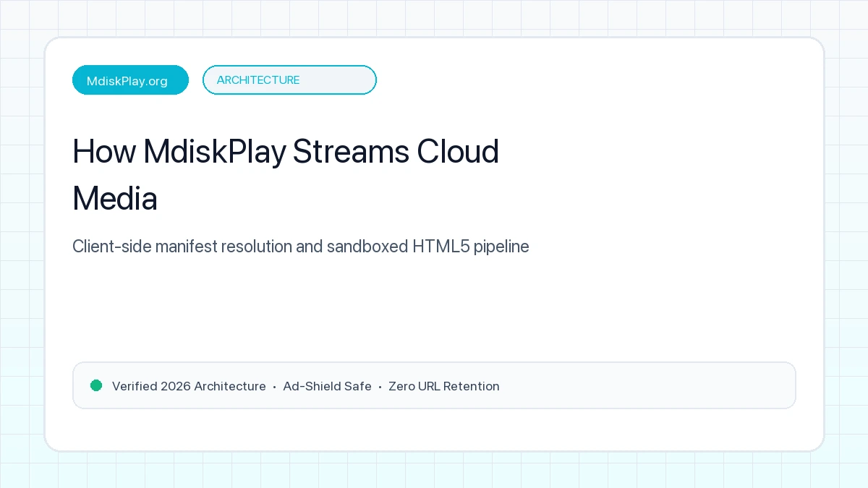This screenshot has height=488, width=868.
Task: Click the subtitle about client-side manifest resolution
Action: coord(301,247)
